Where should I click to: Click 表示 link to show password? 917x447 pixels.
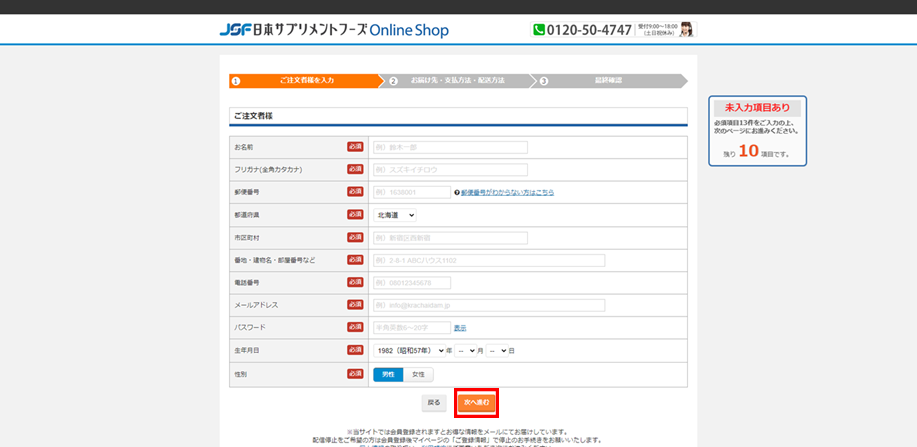[x=460, y=328]
